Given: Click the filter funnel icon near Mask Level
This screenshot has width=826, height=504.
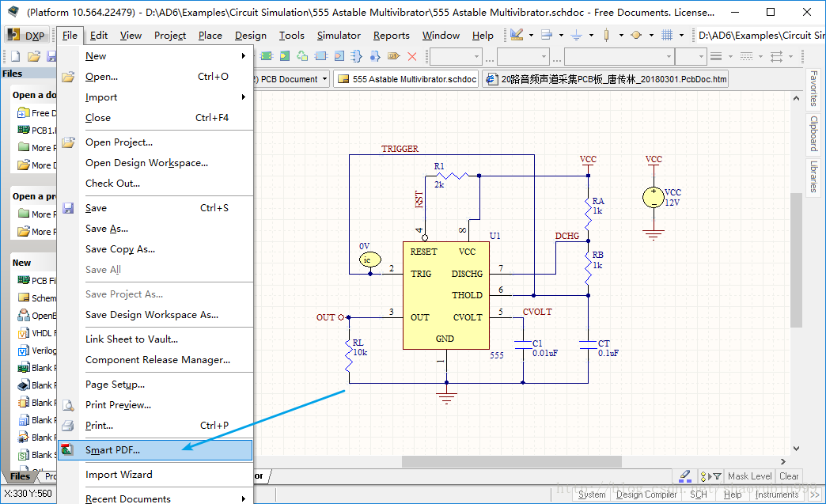Looking at the screenshot, I should coord(717,476).
